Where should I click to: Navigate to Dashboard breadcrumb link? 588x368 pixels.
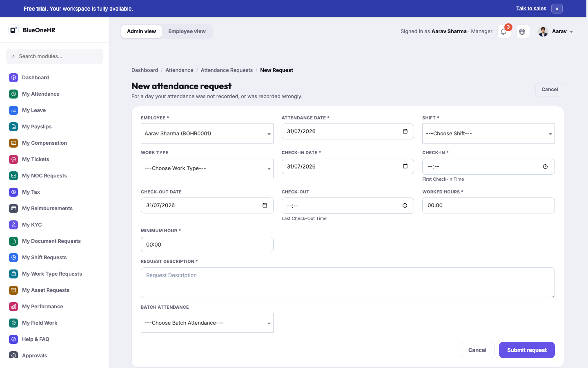point(145,70)
